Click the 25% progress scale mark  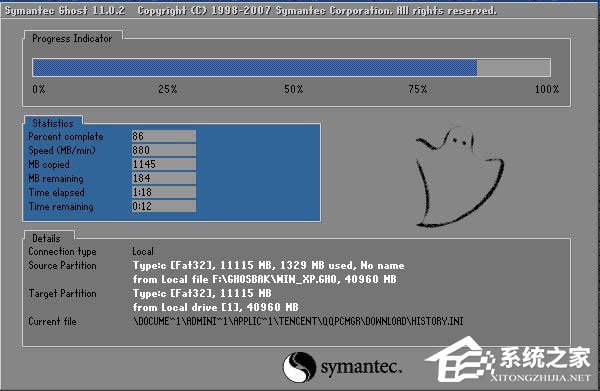pos(168,89)
